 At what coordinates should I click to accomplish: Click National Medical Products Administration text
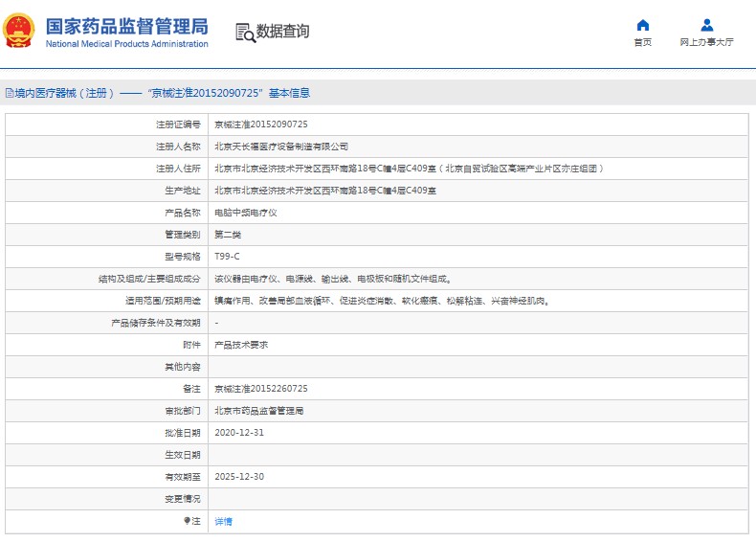click(127, 44)
